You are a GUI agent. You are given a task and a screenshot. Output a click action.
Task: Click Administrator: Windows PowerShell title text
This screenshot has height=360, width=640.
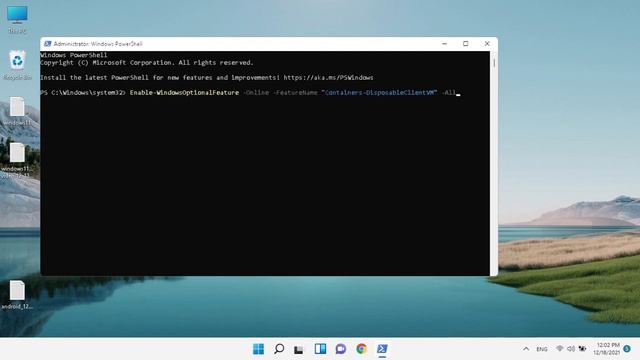(x=98, y=44)
